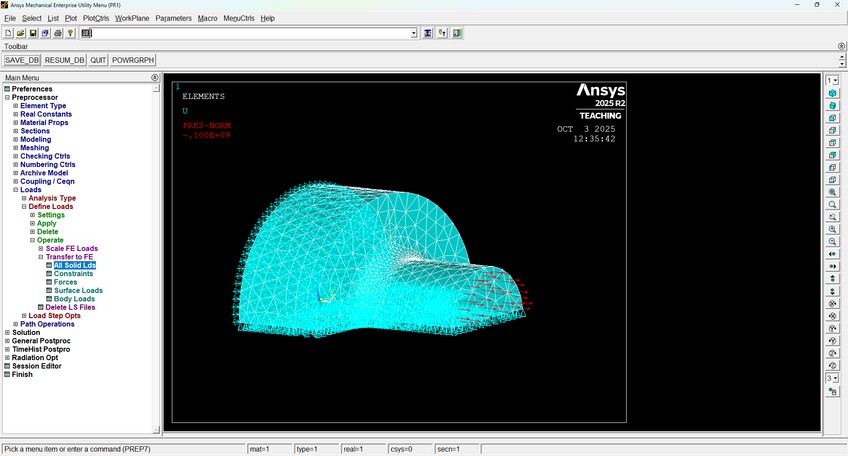The width and height of the screenshot is (848, 456).
Task: Click the Raise Hidden windows icon
Action: (428, 33)
